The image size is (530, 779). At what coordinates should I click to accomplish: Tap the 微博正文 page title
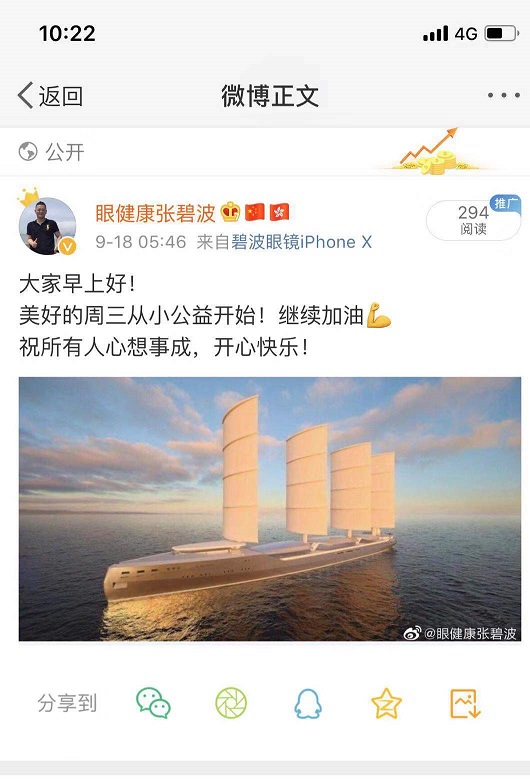[270, 95]
